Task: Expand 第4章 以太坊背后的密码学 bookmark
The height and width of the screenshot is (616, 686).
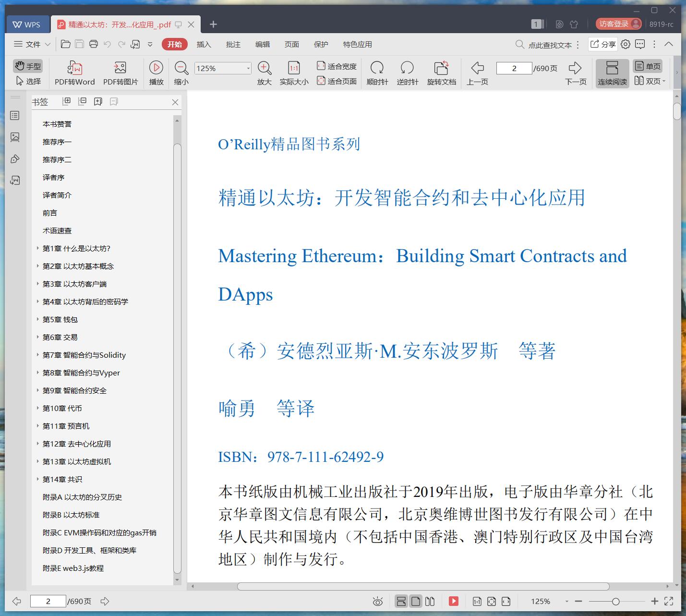Action: coord(38,302)
